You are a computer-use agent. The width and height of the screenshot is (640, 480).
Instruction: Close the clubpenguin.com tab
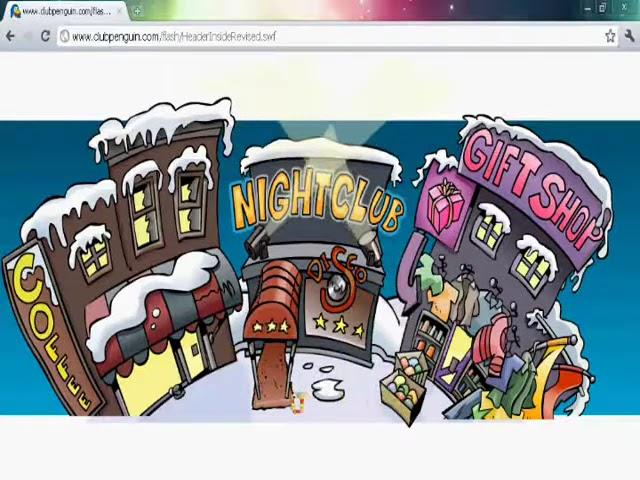coord(120,11)
